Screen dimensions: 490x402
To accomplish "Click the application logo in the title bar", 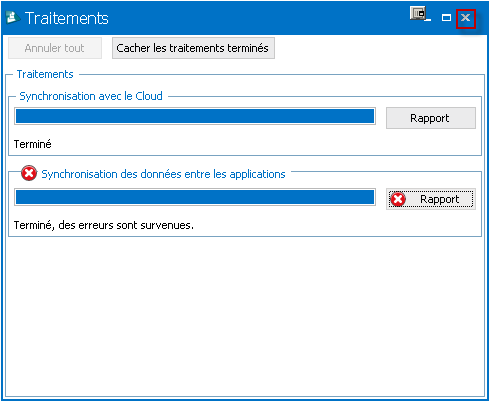I will coord(13,18).
